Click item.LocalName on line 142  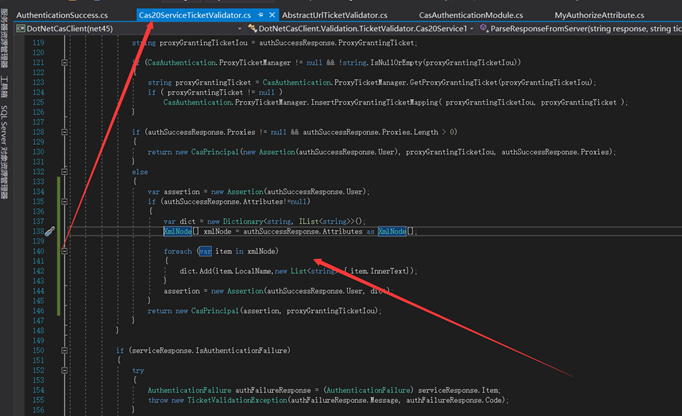pyautogui.click(x=243, y=271)
